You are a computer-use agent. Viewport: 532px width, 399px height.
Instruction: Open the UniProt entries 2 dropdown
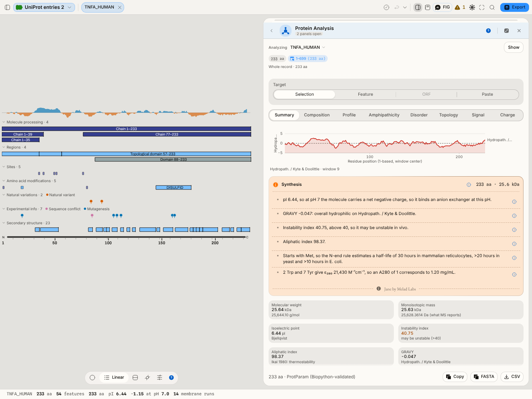[x=44, y=7]
